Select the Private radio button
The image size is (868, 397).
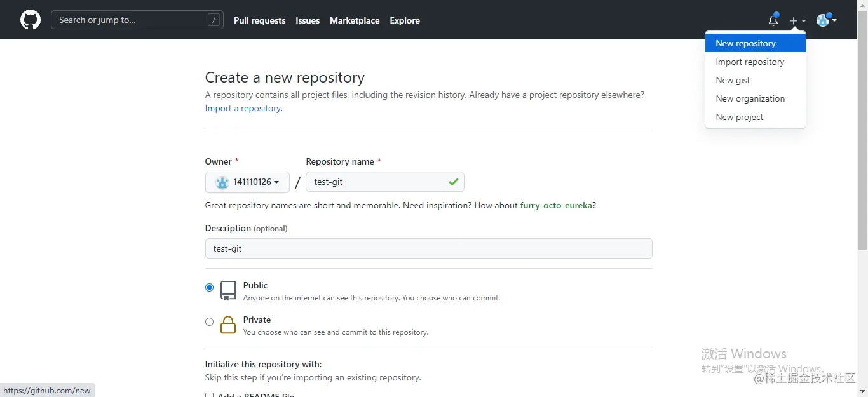pyautogui.click(x=209, y=321)
